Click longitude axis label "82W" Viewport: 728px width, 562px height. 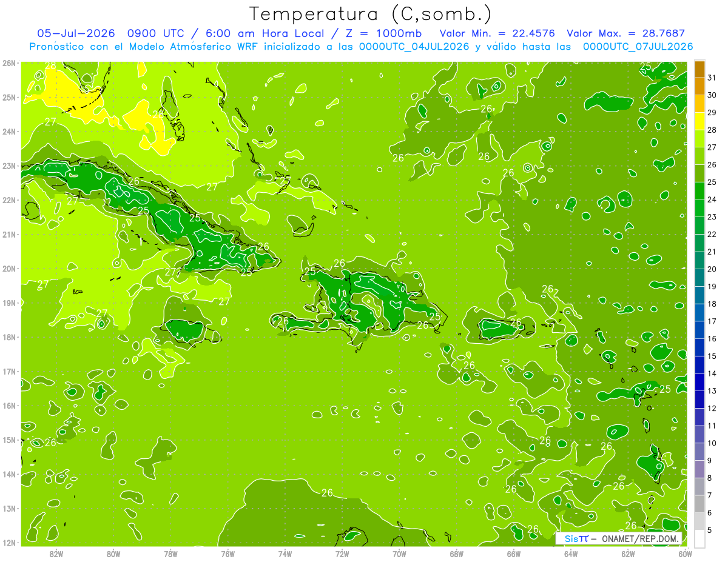(56, 554)
